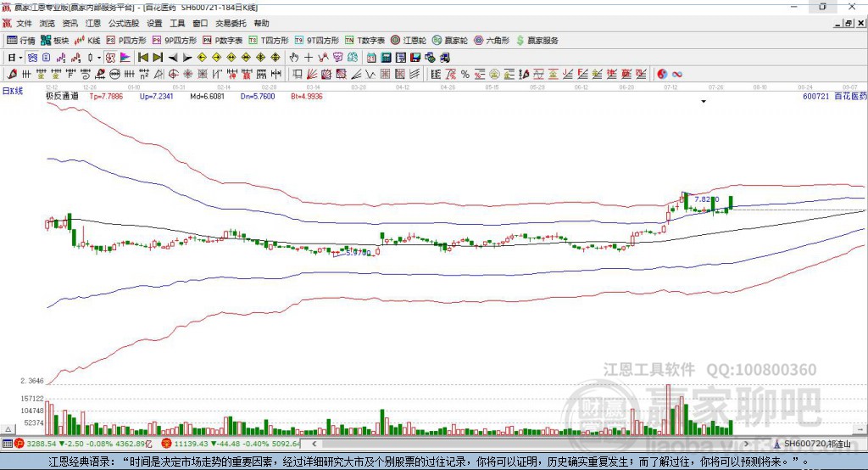The image size is (868, 470).
Task: Click bottom scrollbar right arrow
Action: tap(746, 444)
